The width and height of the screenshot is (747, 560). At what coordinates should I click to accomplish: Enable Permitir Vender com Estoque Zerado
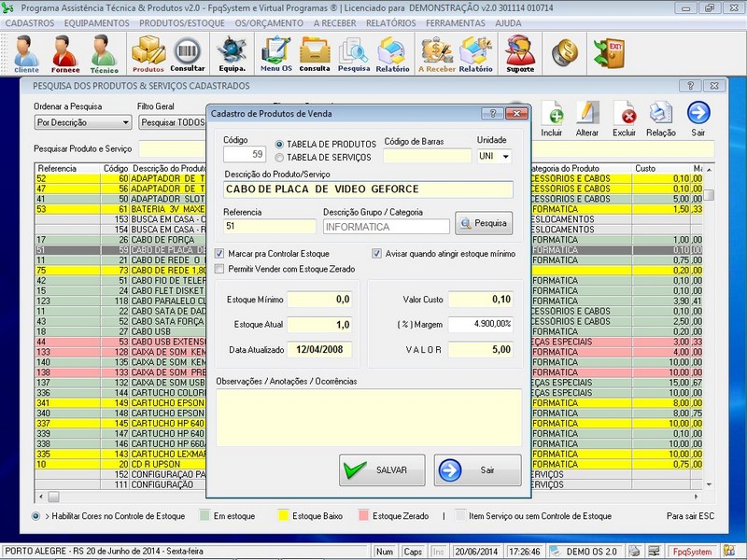(x=219, y=269)
